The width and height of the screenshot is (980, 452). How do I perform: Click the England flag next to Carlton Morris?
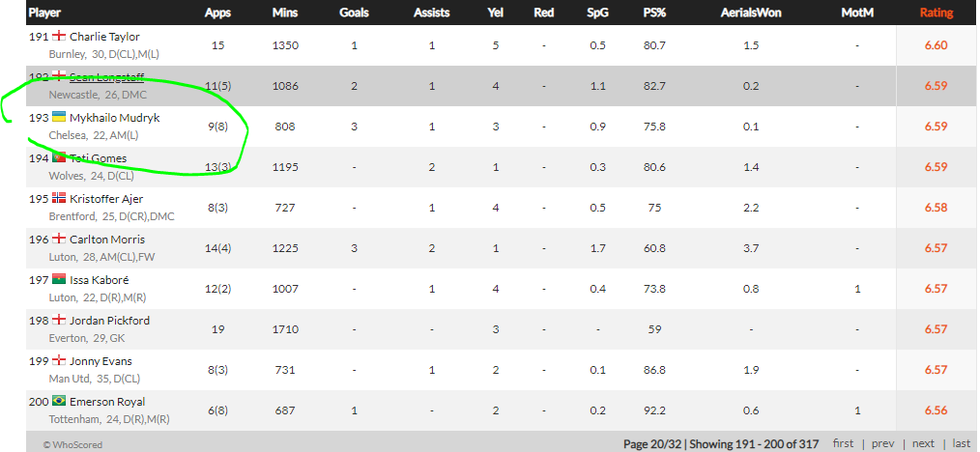pyautogui.click(x=58, y=240)
